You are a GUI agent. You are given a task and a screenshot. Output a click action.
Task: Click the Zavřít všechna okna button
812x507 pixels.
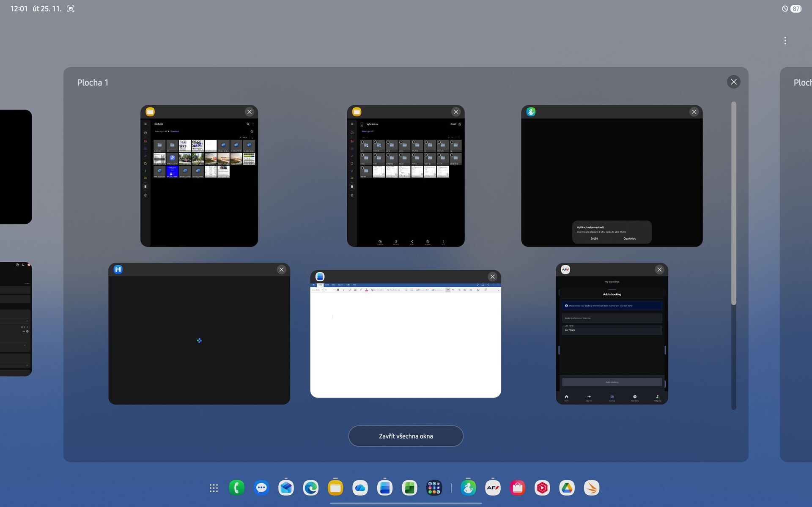pyautogui.click(x=406, y=436)
